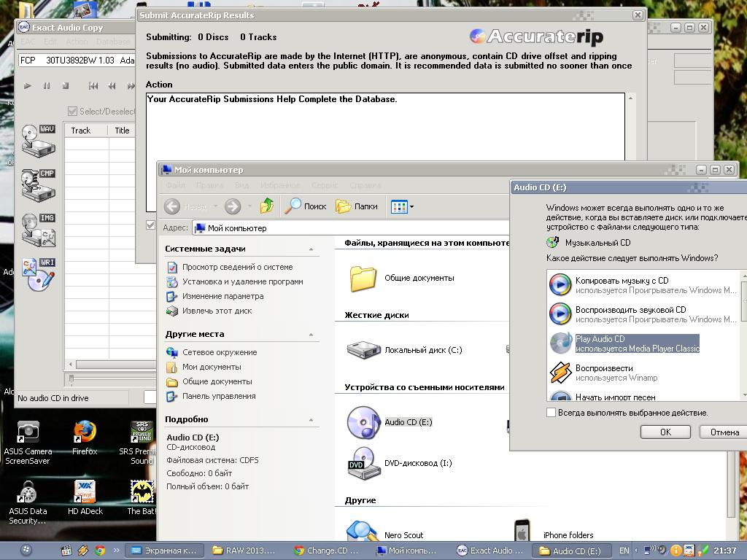
Task: Click the rewind button in Exact Audio Copy
Action: pos(112,86)
